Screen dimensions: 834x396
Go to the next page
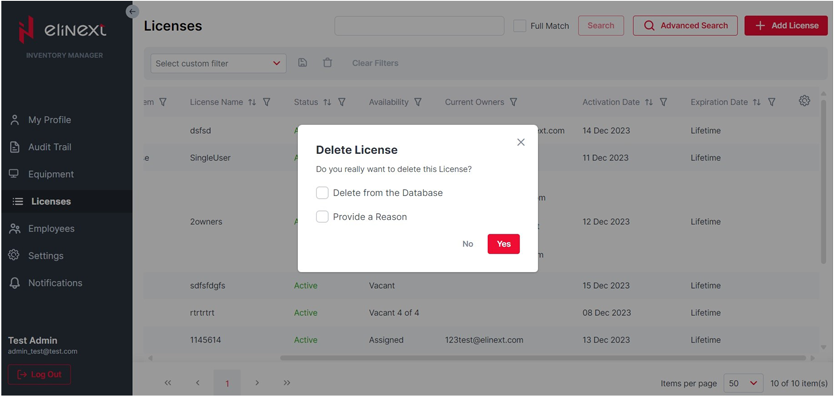click(257, 383)
